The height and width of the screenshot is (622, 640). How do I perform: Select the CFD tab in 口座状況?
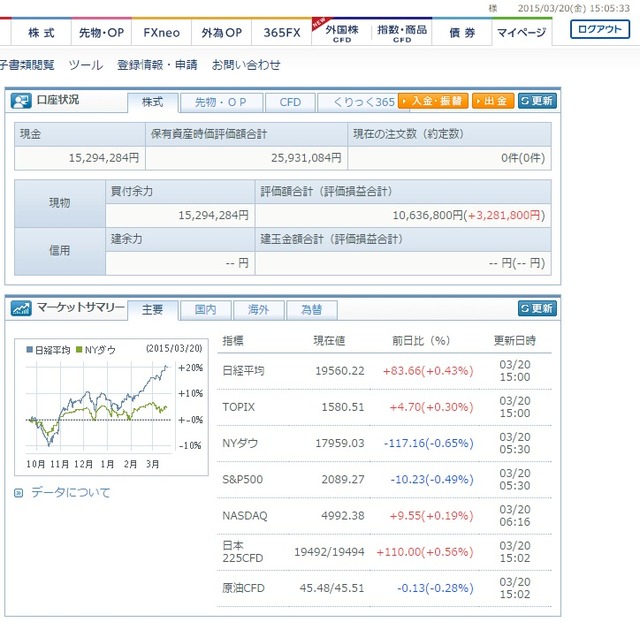click(290, 102)
